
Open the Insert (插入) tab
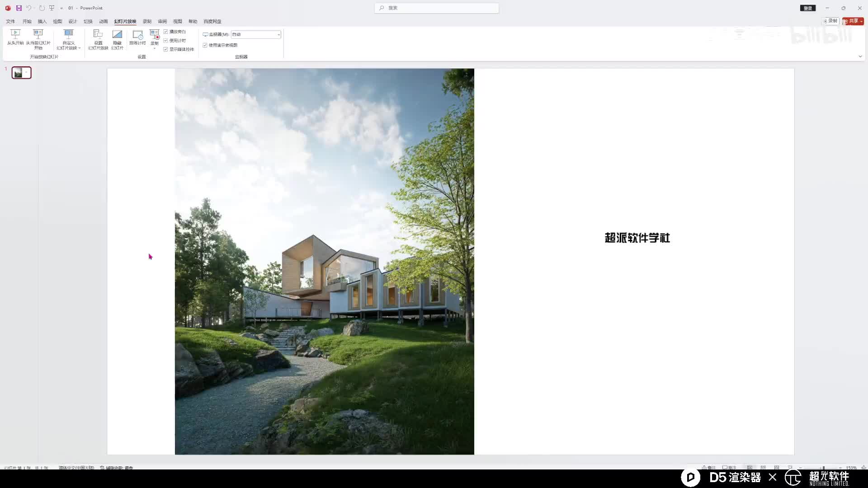pyautogui.click(x=42, y=21)
